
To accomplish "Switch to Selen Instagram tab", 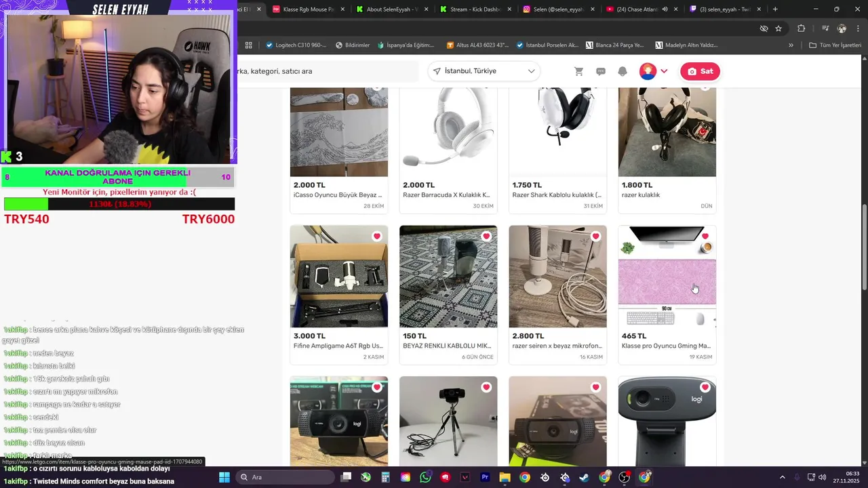I will 558,9.
